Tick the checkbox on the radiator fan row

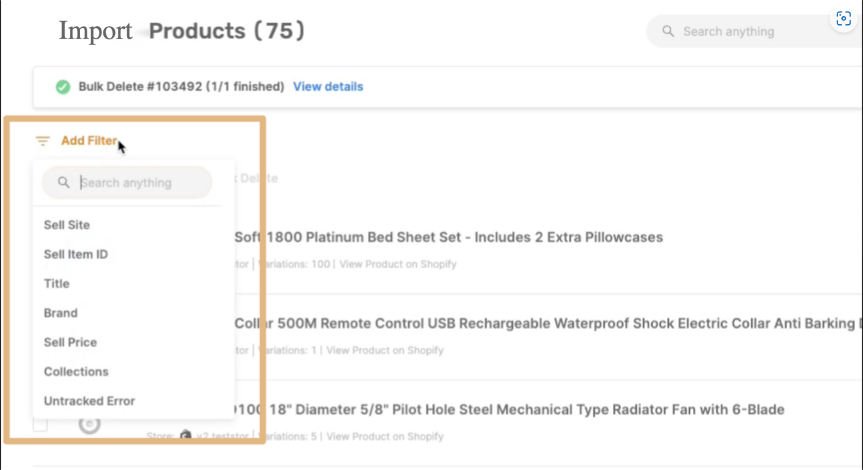click(x=40, y=425)
